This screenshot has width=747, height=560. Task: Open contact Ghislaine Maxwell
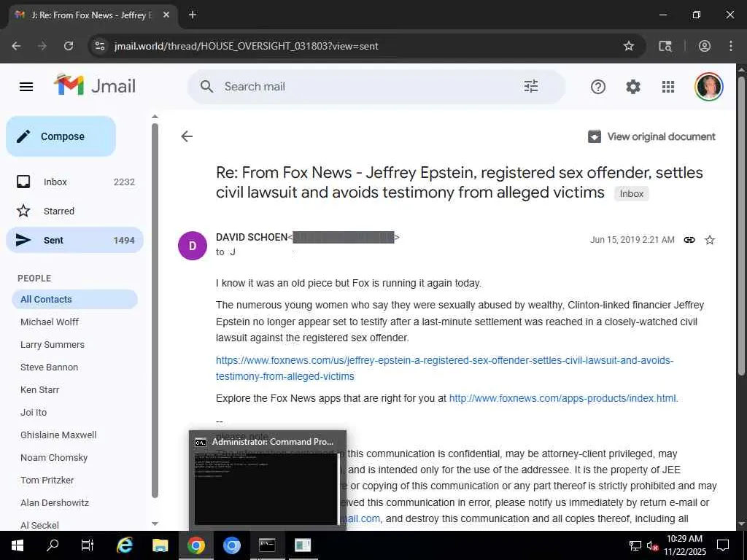58,435
